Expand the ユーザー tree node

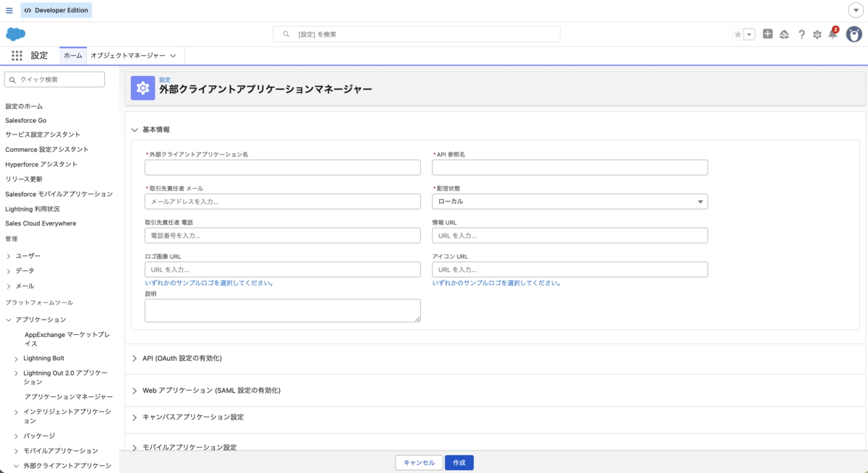click(x=9, y=256)
